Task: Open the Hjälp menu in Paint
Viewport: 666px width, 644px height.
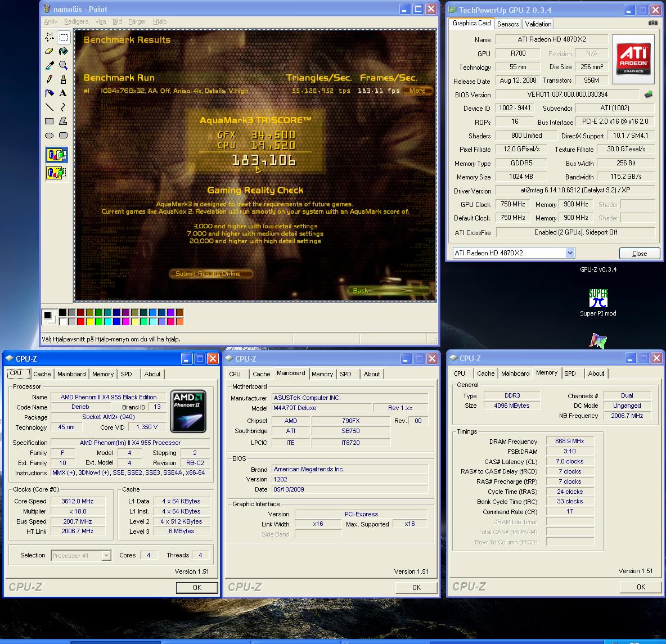Action: (x=160, y=21)
